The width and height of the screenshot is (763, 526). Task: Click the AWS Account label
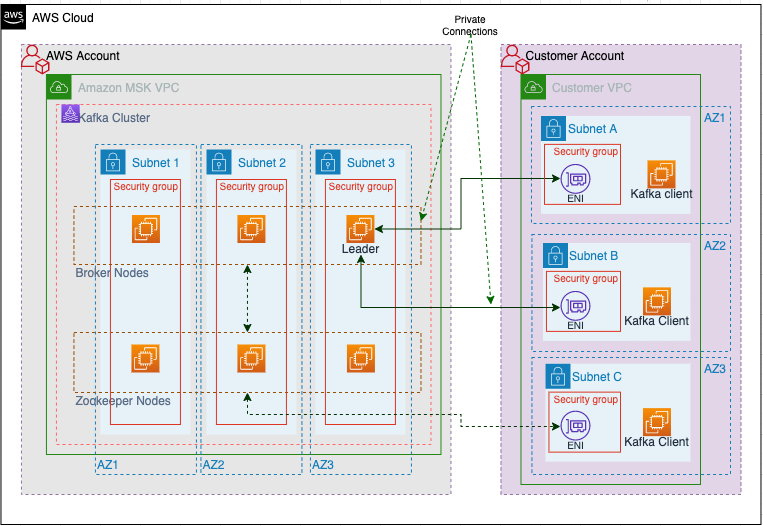click(x=83, y=56)
